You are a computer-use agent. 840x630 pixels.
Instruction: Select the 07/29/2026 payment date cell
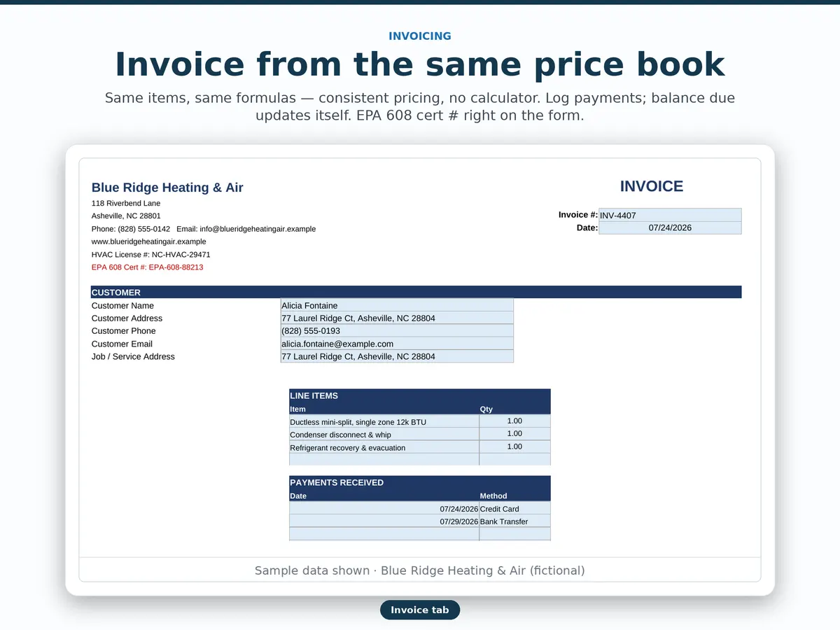coord(384,521)
